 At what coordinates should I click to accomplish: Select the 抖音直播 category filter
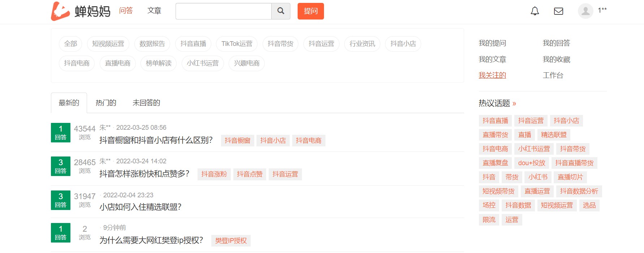(x=193, y=44)
